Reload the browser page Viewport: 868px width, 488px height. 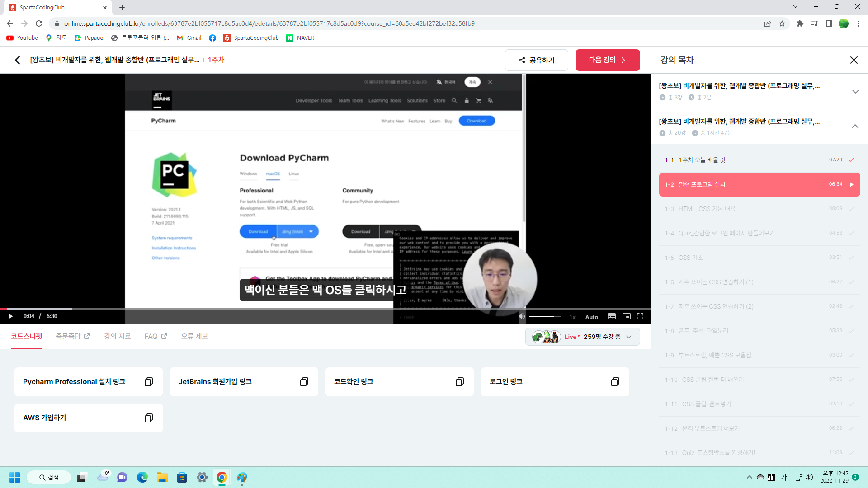click(x=39, y=23)
